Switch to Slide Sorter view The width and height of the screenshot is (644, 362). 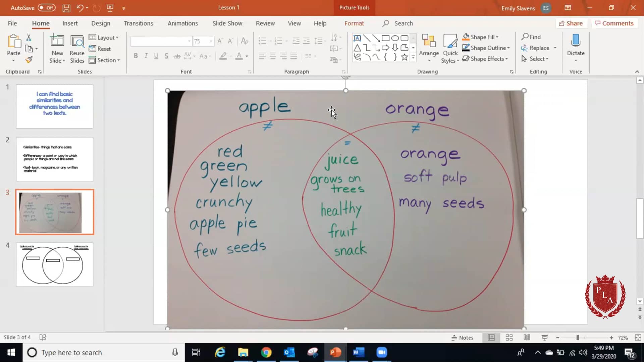tap(509, 338)
